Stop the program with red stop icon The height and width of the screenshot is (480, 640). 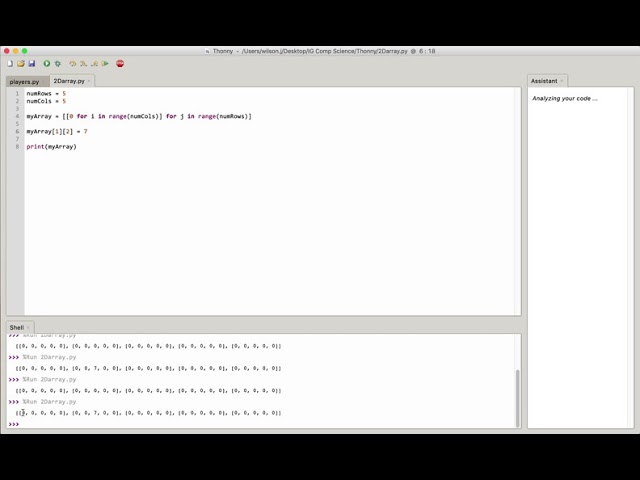(x=120, y=64)
